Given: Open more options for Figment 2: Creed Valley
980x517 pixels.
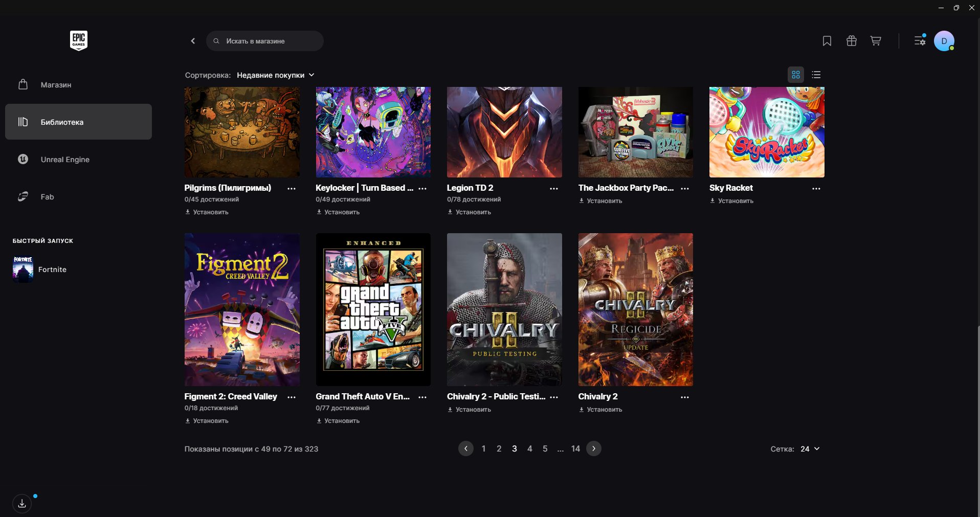Looking at the screenshot, I should tap(292, 397).
